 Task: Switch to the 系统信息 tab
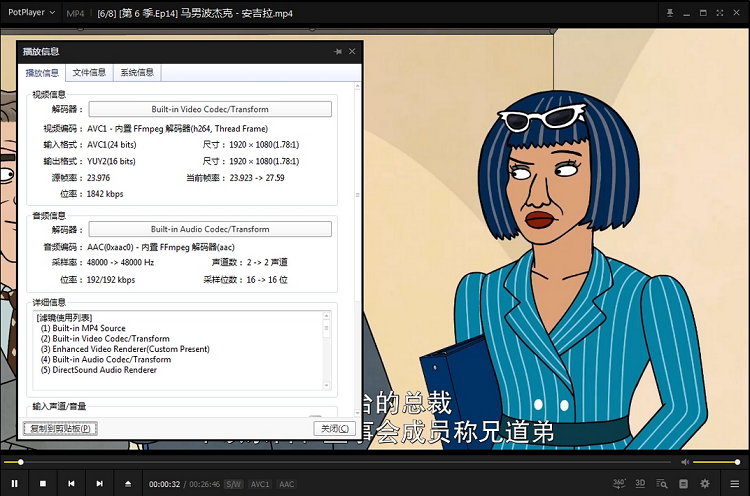(137, 73)
